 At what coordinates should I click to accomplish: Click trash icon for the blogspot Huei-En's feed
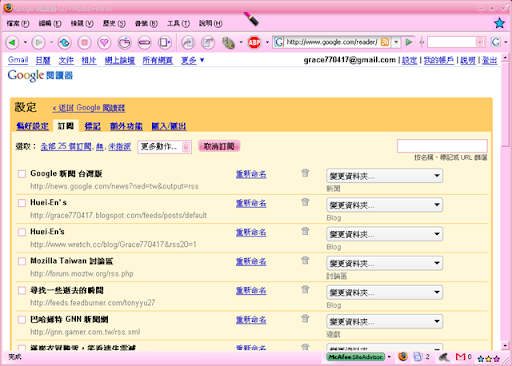click(305, 202)
